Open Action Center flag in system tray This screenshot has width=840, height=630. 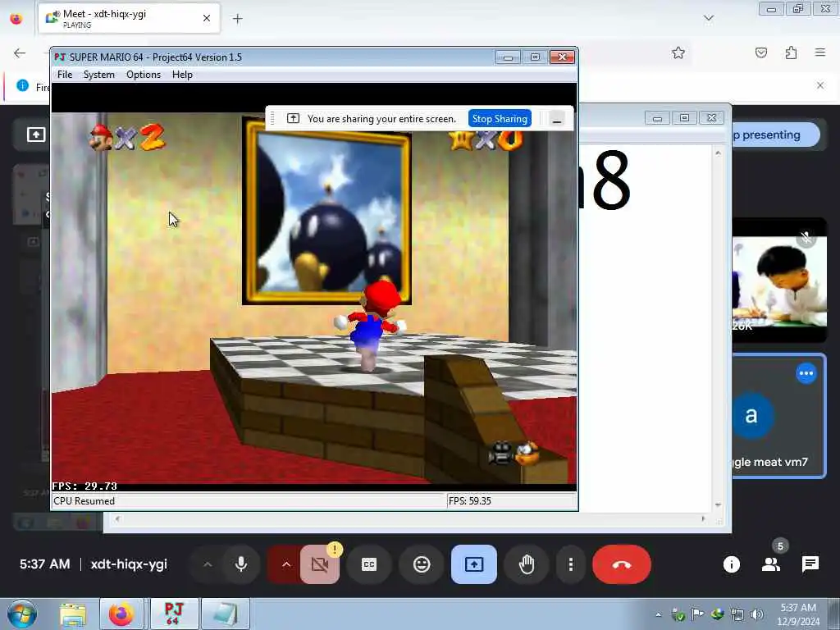(x=697, y=614)
